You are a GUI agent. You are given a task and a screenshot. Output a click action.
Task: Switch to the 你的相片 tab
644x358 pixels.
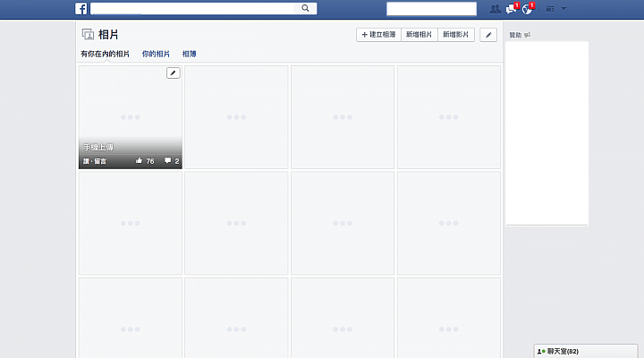point(156,54)
